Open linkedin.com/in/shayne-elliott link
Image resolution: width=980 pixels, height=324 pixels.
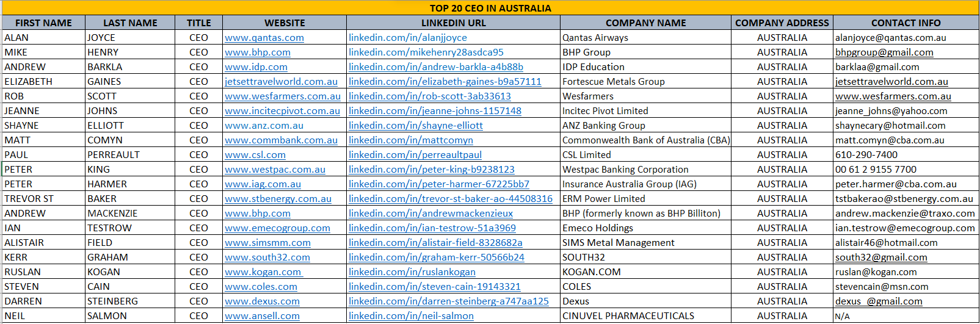point(416,126)
